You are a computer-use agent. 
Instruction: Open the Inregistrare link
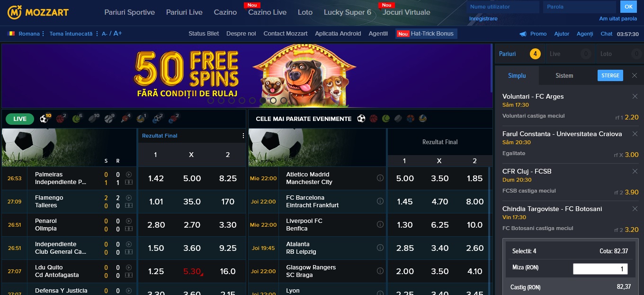[483, 18]
